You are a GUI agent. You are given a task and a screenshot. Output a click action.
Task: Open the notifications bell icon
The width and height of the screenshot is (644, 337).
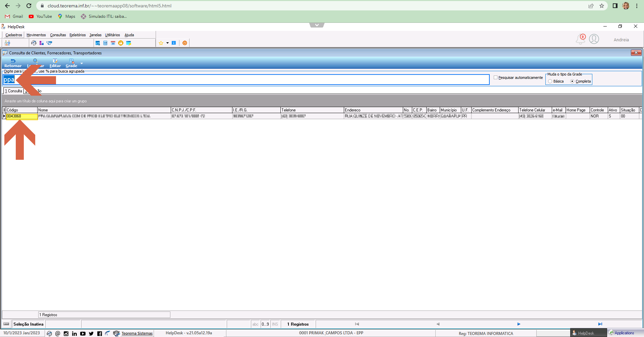tap(581, 39)
